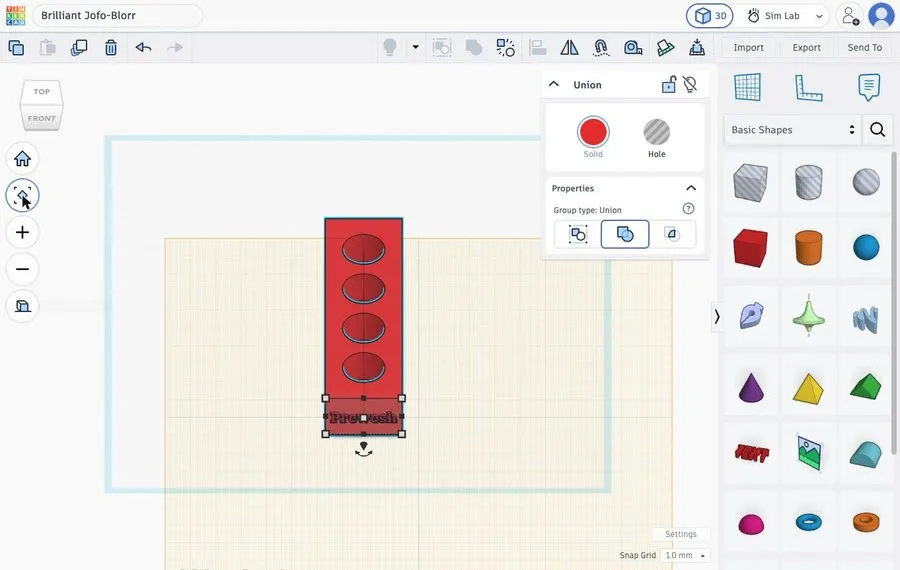
Task: Click the drop to workplane icon
Action: click(x=697, y=48)
